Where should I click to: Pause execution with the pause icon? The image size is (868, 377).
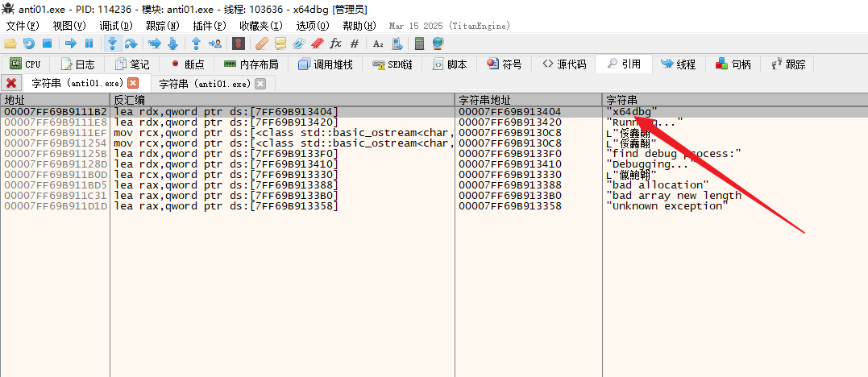coord(89,43)
